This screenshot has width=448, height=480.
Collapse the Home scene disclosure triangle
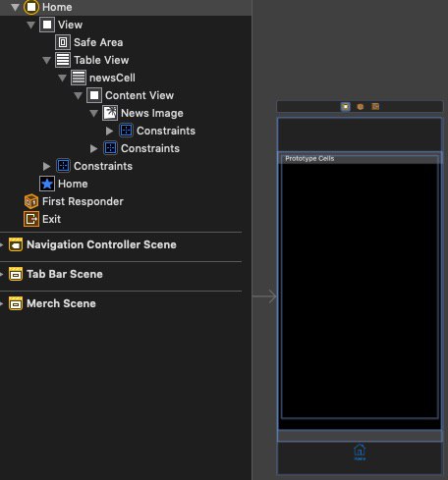(15, 7)
